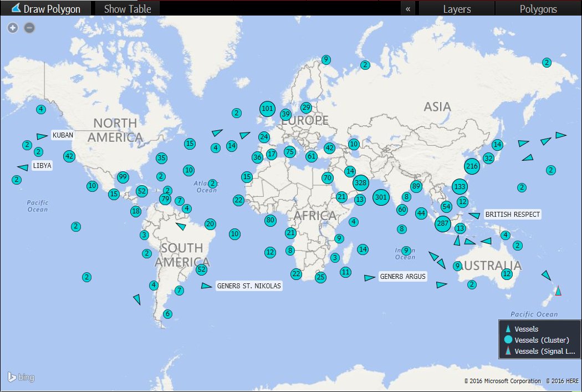The height and width of the screenshot is (392, 582).
Task: Open the 17 vessel cluster
Action: tap(272, 154)
